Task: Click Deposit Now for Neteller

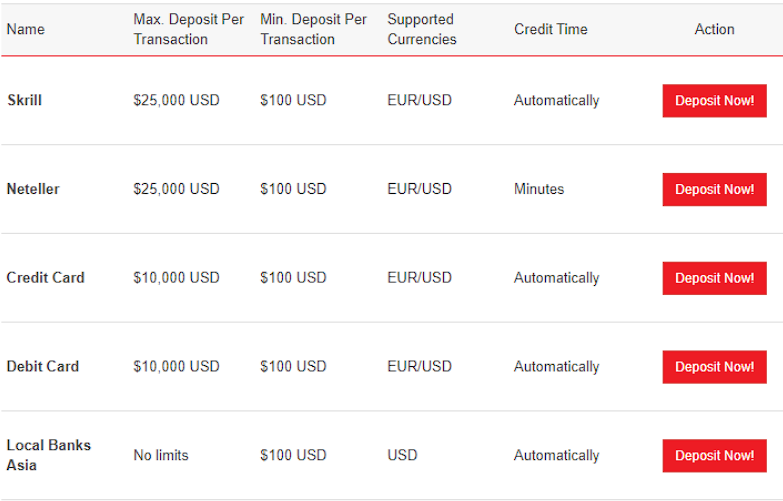Action: tap(714, 189)
